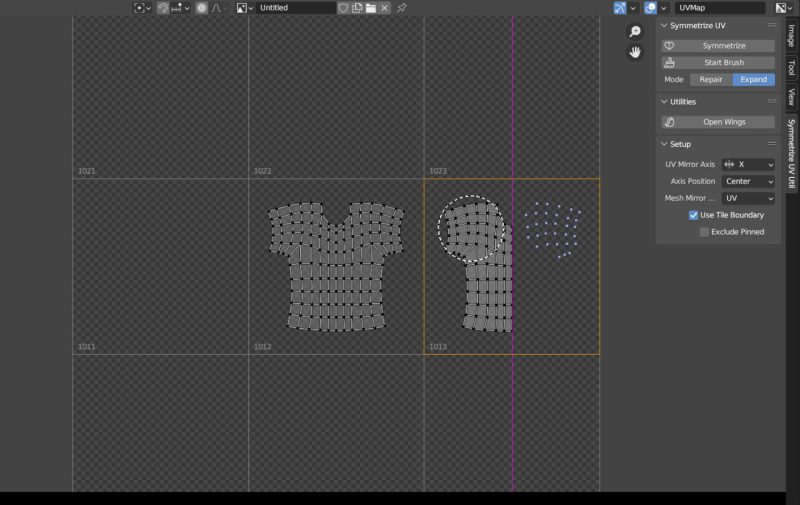The height and width of the screenshot is (505, 800).
Task: Click the pan hand gizmo icon
Action: tap(635, 52)
